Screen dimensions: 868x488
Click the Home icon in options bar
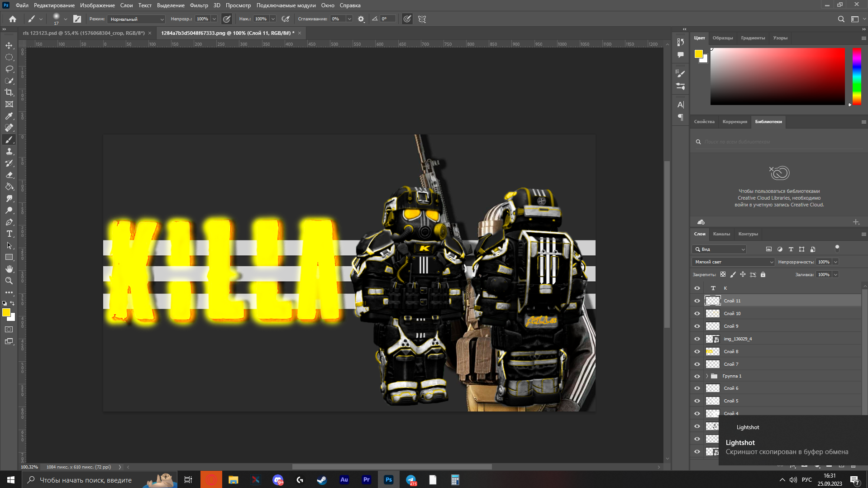click(13, 19)
